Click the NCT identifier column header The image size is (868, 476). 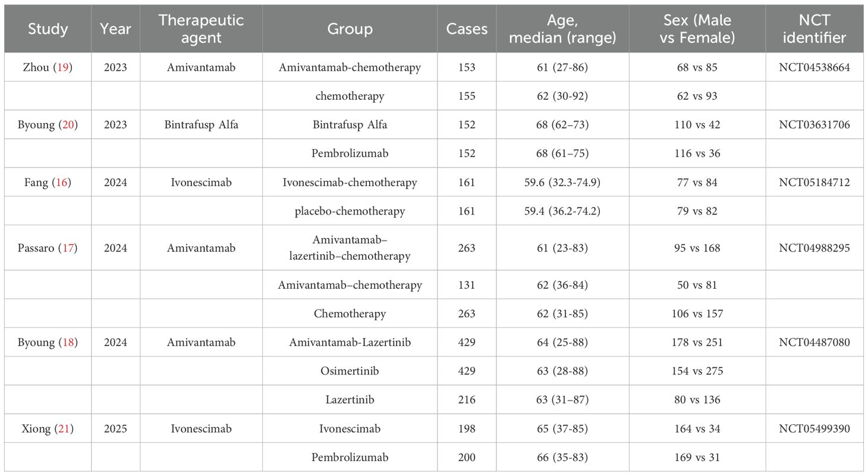814,29
